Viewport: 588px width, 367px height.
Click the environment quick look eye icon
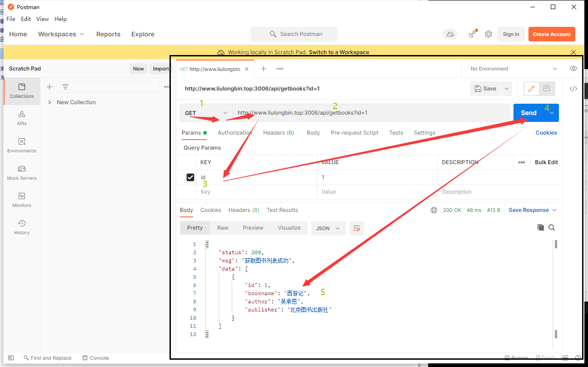573,69
